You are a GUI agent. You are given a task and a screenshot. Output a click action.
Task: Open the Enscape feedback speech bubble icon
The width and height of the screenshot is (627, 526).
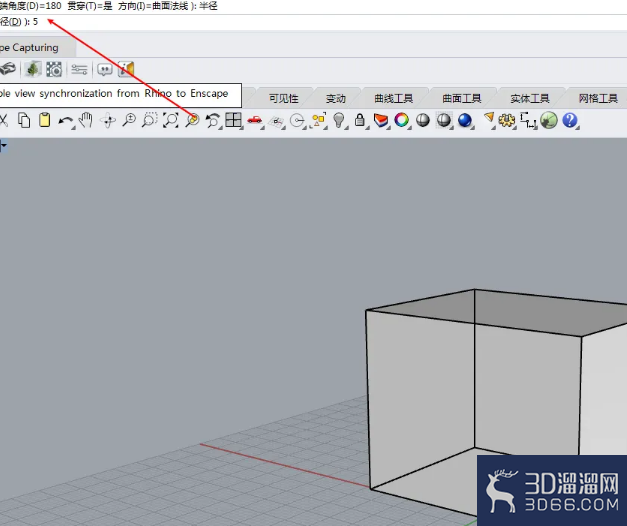(x=105, y=70)
